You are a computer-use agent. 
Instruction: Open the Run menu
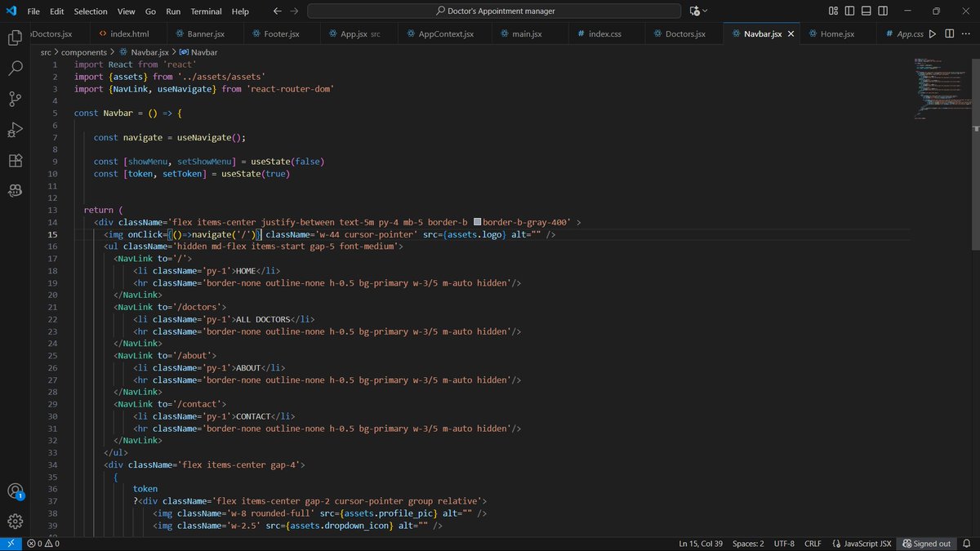pos(173,11)
